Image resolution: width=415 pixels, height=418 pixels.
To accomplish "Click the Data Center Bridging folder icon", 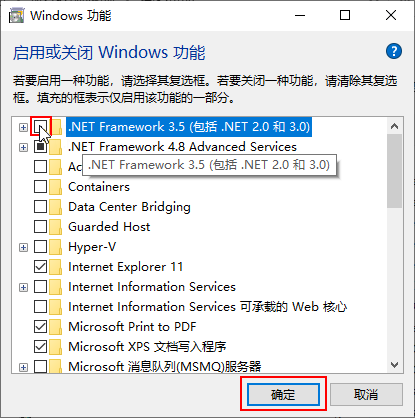I will coord(55,207).
